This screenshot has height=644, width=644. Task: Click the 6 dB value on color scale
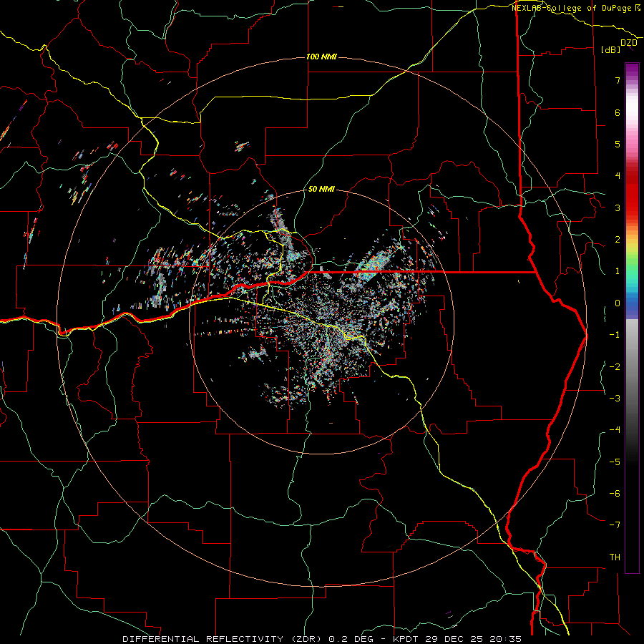pos(618,112)
